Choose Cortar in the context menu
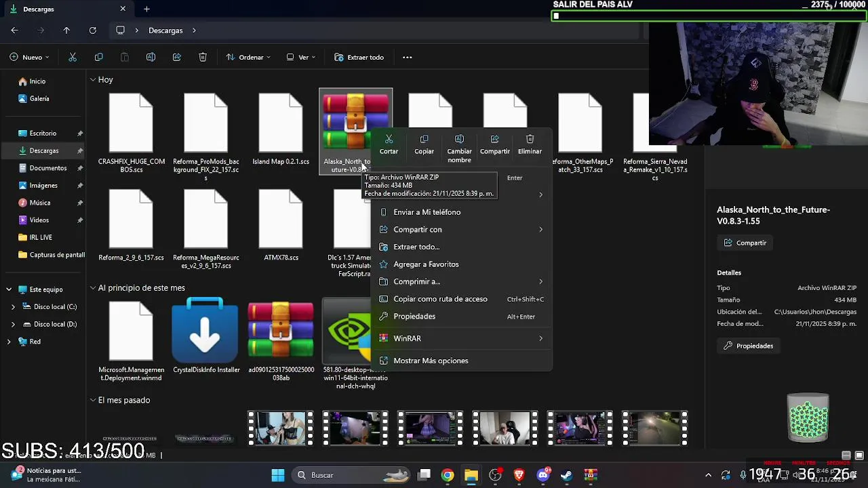 [x=389, y=144]
